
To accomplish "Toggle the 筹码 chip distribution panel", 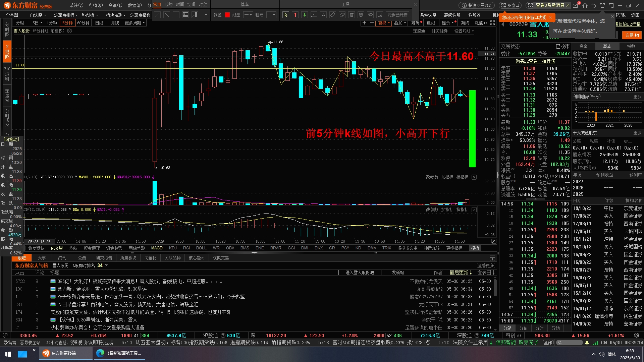I will pyautogui.click(x=416, y=23).
